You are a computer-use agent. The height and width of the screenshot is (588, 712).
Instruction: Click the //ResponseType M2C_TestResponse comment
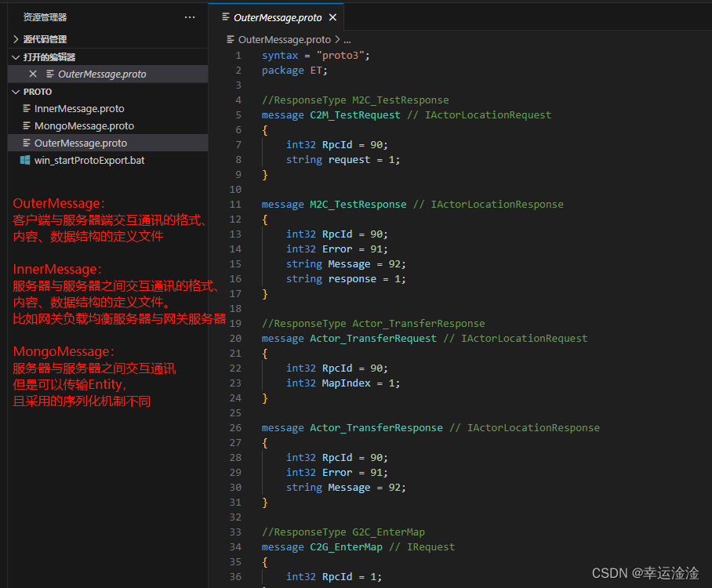(x=355, y=100)
